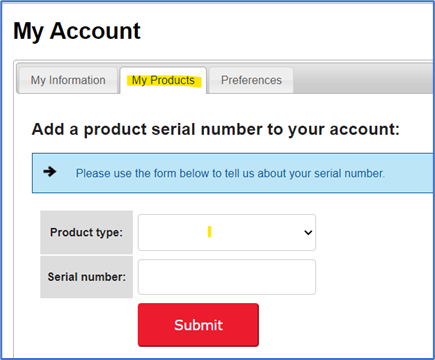The height and width of the screenshot is (360, 435).
Task: Click the "Please use the form below" message
Action: coord(230,173)
